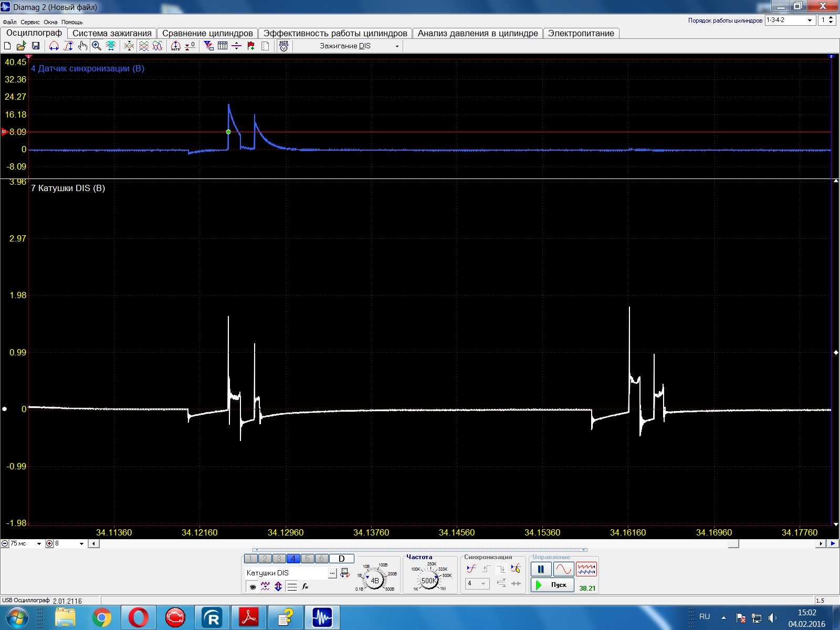Open the Анализ давления в цилиндре tab

[478, 33]
